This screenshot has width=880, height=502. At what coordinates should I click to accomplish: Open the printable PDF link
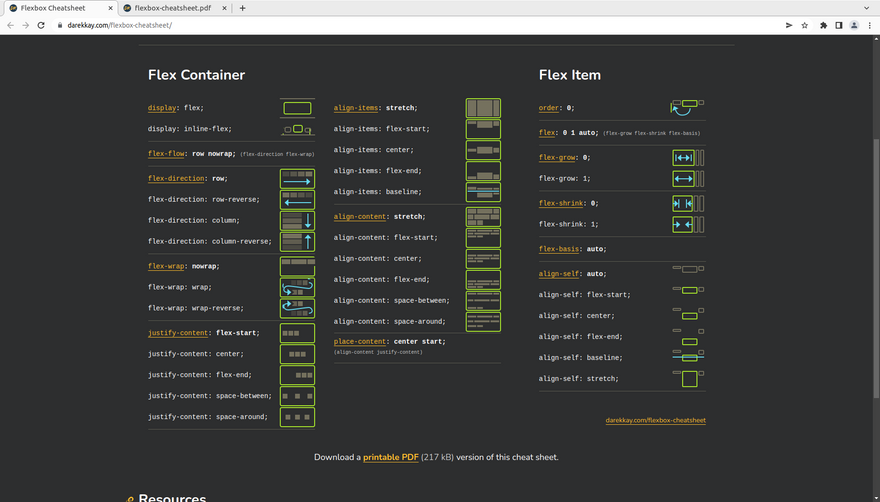390,457
